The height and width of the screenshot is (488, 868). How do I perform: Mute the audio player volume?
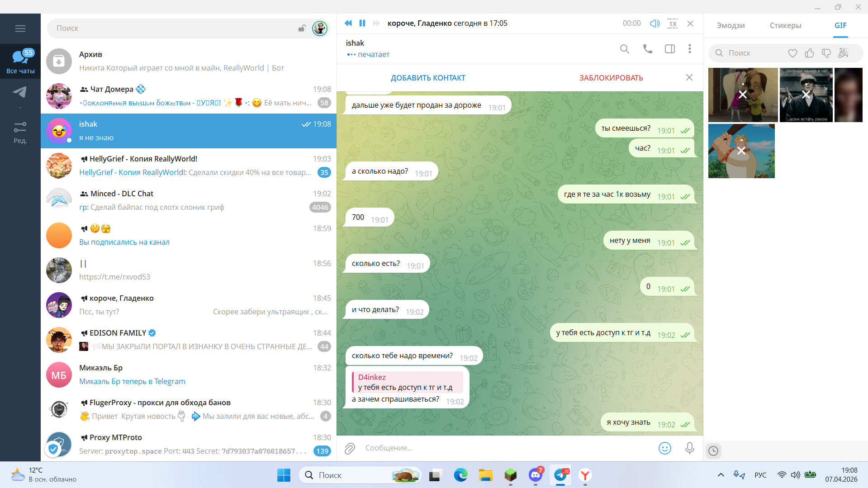point(655,24)
